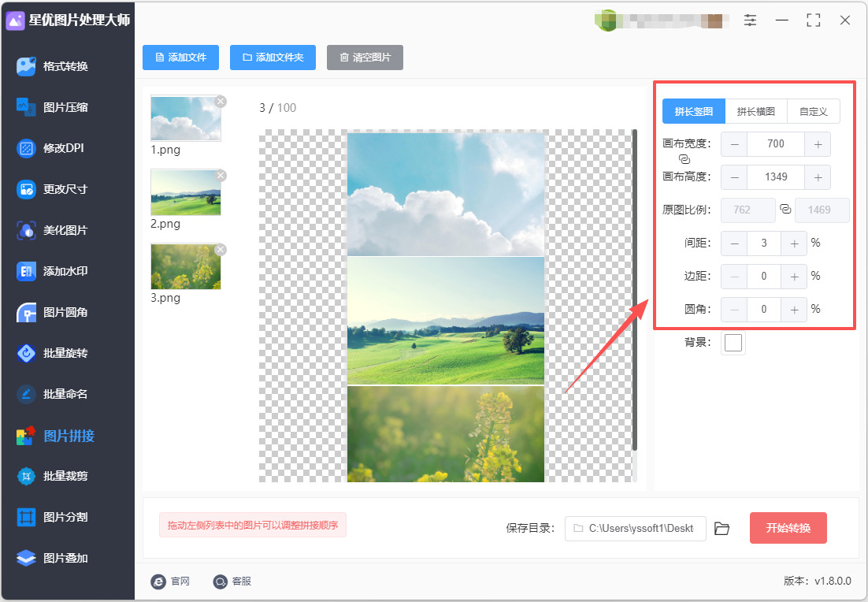Open the 官网 official website link
The width and height of the screenshot is (868, 602).
170,582
